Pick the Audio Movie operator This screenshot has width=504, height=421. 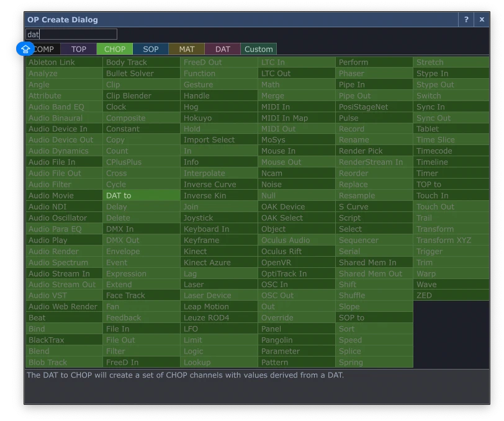(x=64, y=195)
